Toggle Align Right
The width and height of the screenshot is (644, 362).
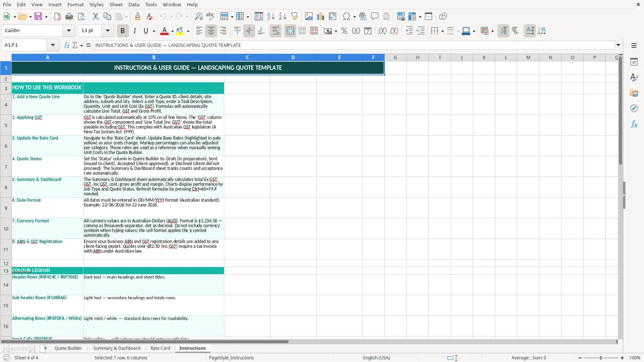coord(223,31)
